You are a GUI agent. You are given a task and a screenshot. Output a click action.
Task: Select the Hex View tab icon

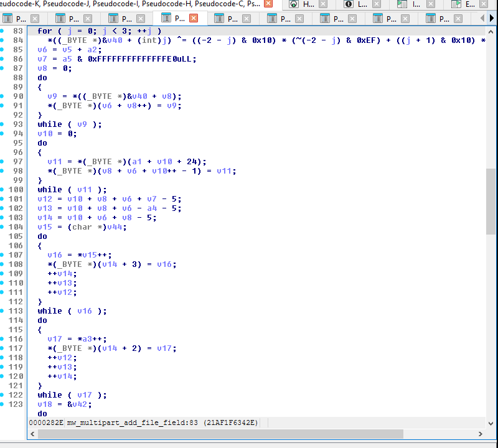[292, 5]
